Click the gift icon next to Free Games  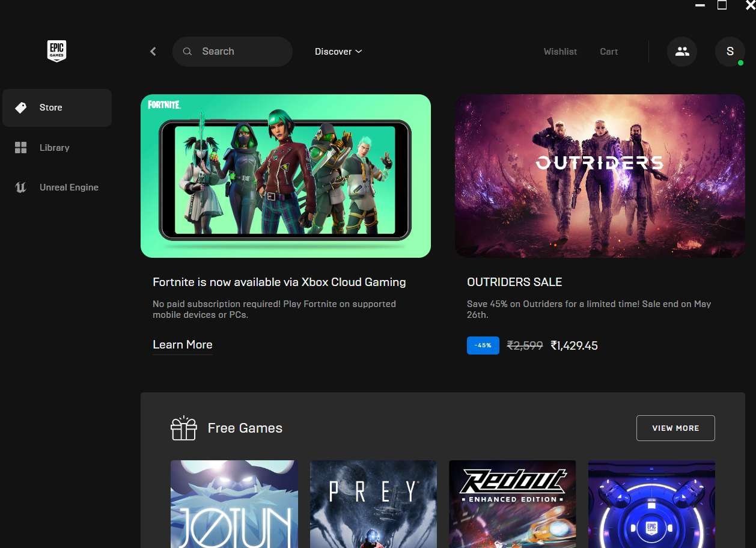click(183, 428)
